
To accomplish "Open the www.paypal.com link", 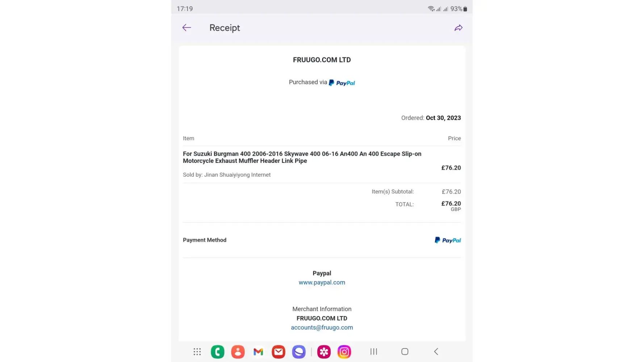I will [x=322, y=282].
